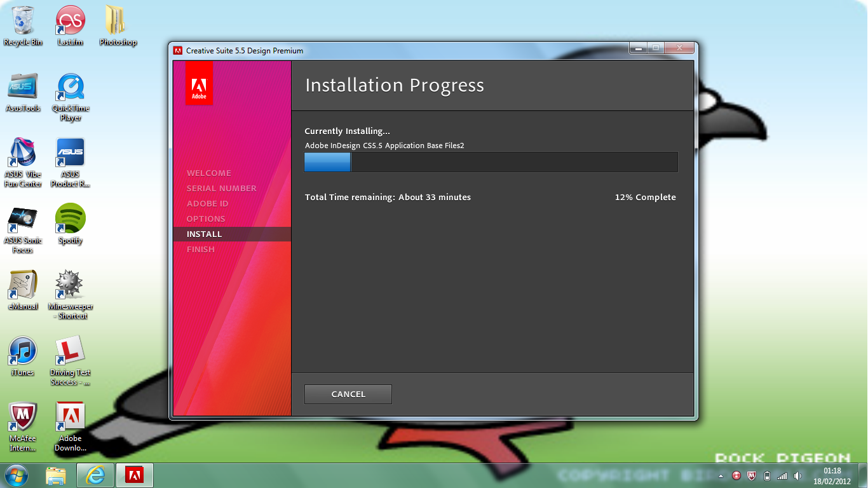Open the network signal tray icon
The image size is (868, 488).
pyautogui.click(x=782, y=475)
